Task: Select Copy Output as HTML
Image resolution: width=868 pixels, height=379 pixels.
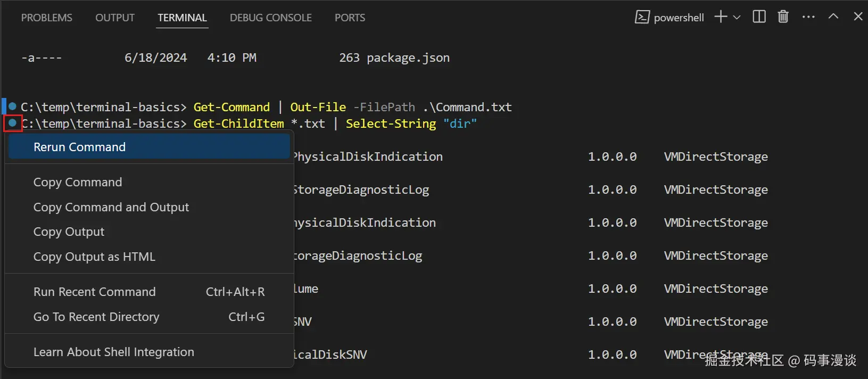Action: tap(94, 257)
